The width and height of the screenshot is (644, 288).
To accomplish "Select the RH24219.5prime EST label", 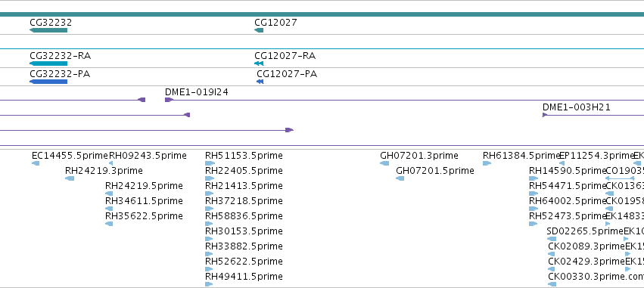I will [x=144, y=186].
